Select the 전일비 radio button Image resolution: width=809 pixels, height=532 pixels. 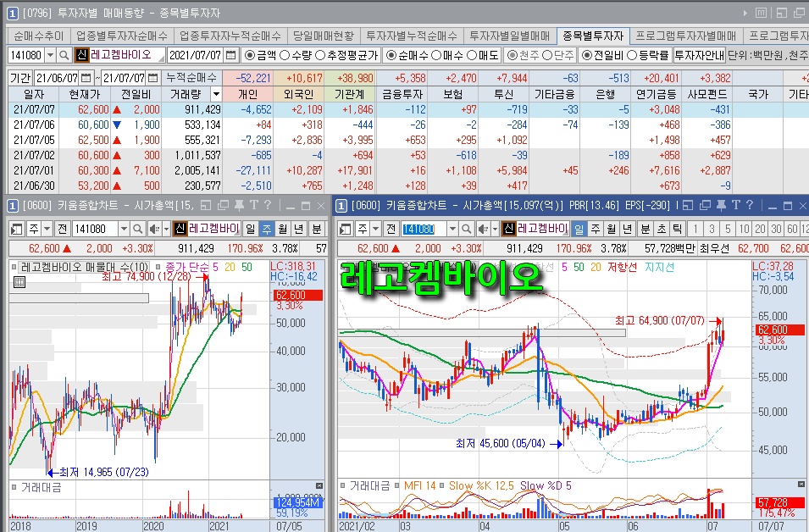tap(587, 55)
